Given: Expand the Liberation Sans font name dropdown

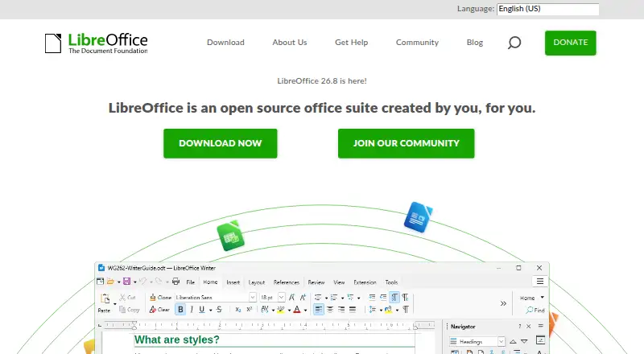Looking at the screenshot, I should (x=253, y=298).
